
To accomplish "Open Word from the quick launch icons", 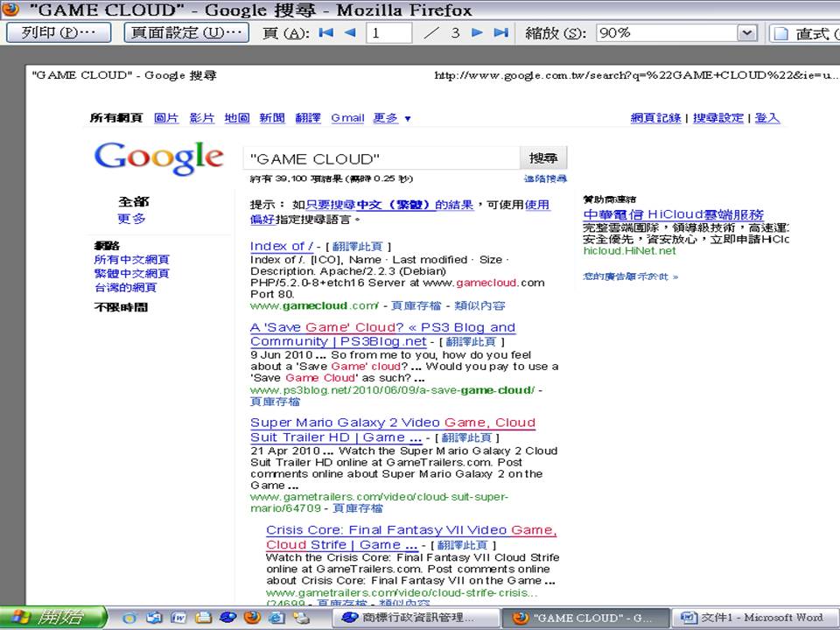I will pyautogui.click(x=178, y=618).
